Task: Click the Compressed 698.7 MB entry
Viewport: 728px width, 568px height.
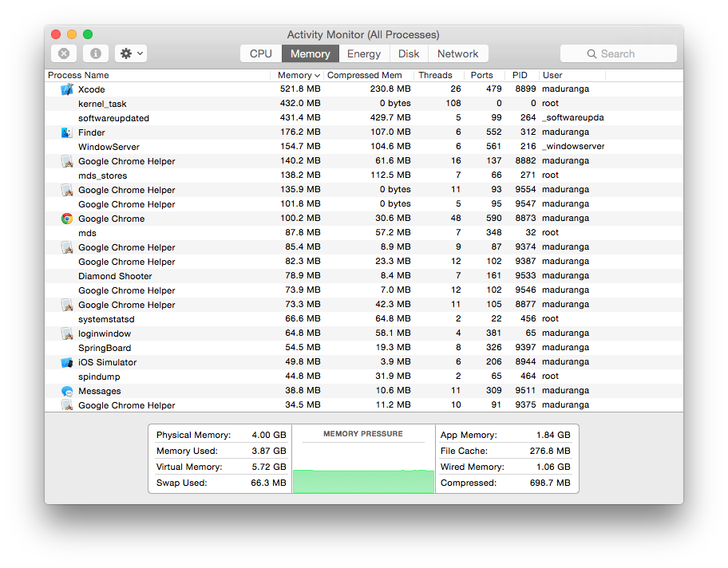Action: (505, 483)
